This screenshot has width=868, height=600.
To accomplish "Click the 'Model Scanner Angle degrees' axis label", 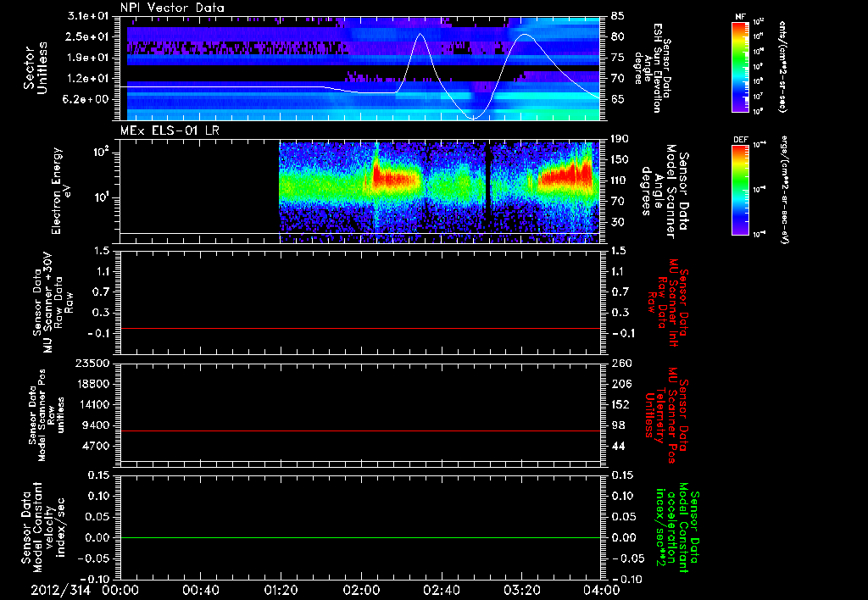I will click(665, 191).
